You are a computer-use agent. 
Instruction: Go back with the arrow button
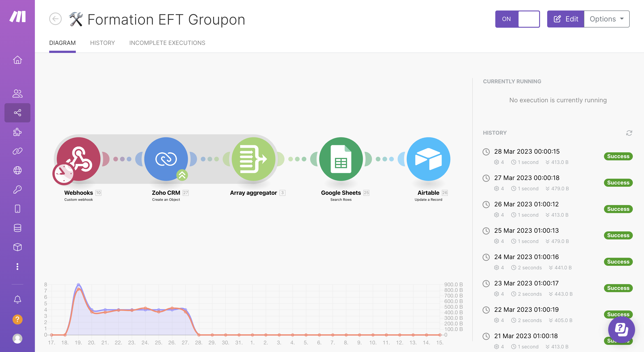(x=55, y=19)
